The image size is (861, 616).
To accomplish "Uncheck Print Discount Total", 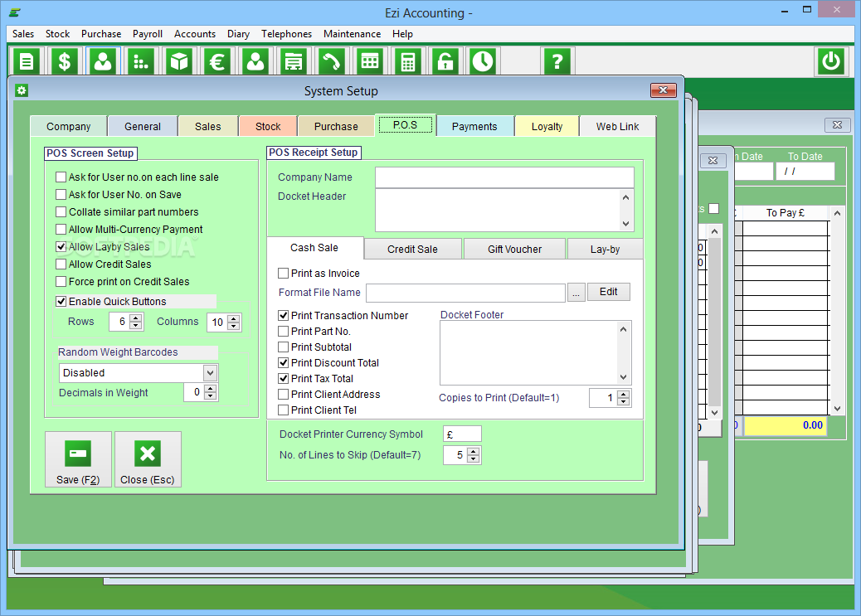I will [284, 363].
